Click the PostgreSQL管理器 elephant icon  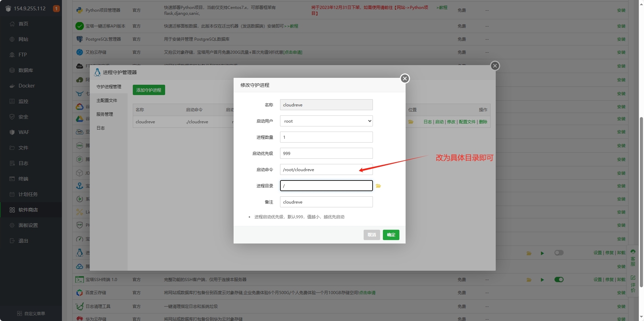coord(79,39)
